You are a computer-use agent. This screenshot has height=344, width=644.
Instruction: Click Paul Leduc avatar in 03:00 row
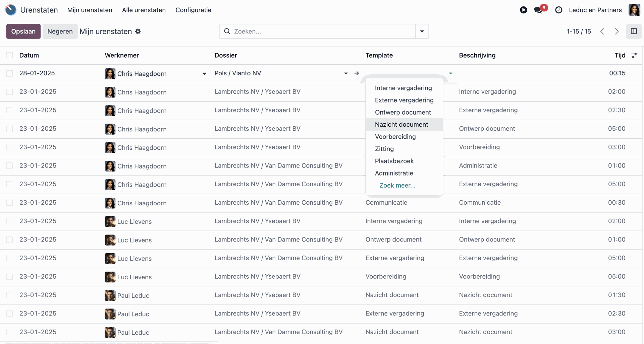[110, 332]
